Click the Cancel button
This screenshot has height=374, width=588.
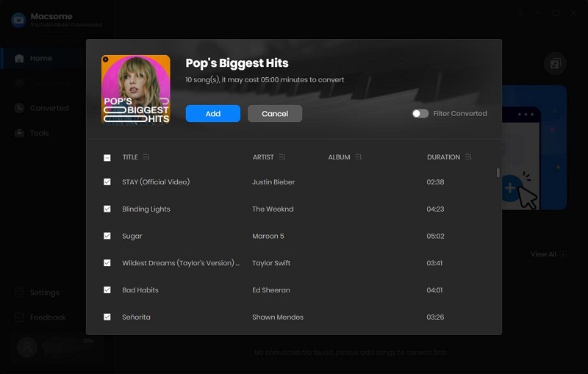click(275, 114)
